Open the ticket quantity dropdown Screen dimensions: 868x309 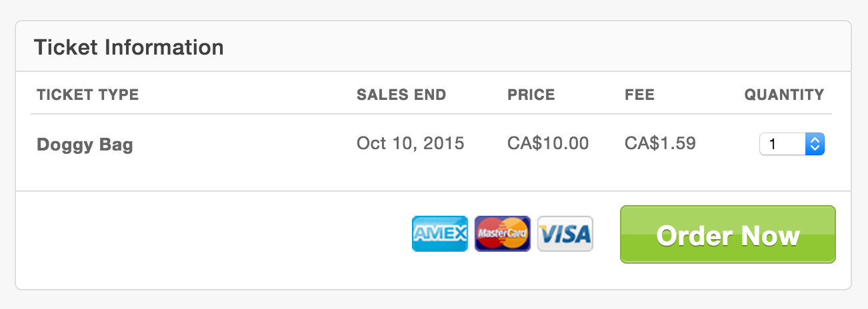pos(792,144)
